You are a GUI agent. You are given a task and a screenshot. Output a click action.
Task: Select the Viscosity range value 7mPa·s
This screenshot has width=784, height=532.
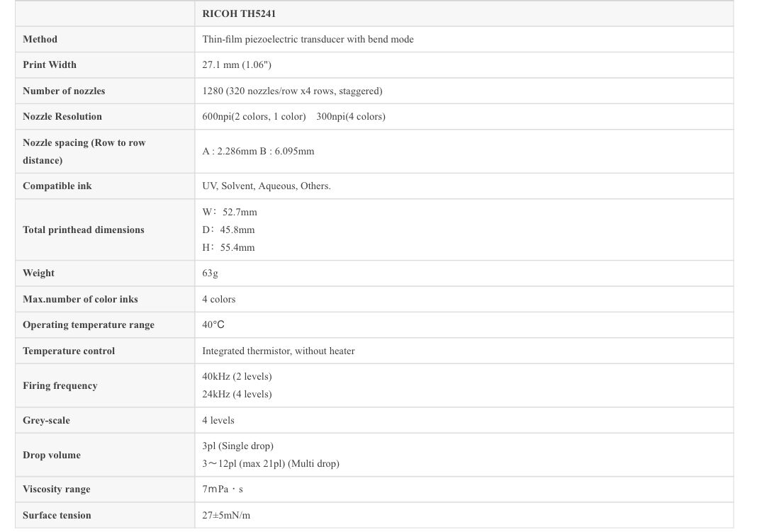coord(223,489)
